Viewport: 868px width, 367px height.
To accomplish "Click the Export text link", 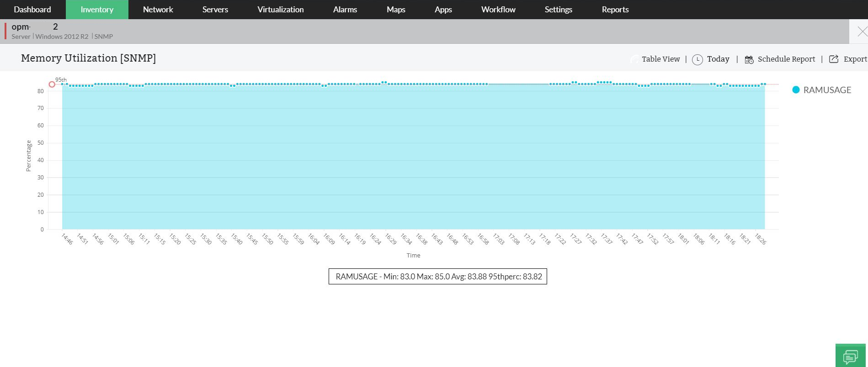I will click(x=855, y=59).
